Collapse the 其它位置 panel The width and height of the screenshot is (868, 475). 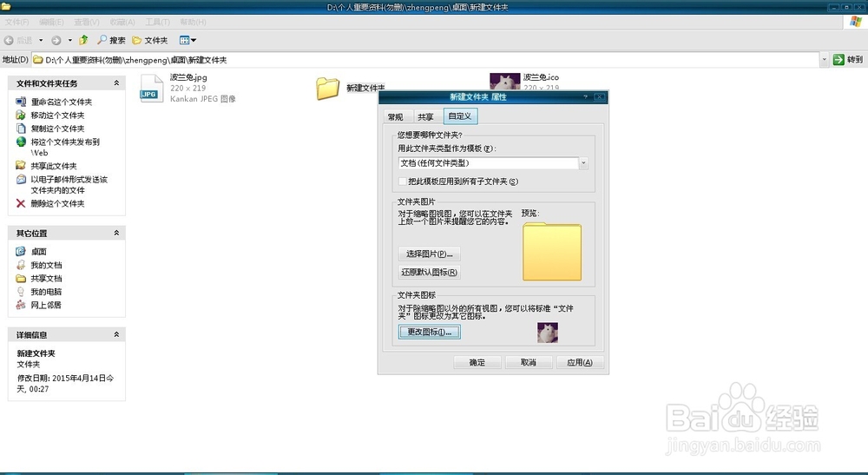click(x=116, y=233)
